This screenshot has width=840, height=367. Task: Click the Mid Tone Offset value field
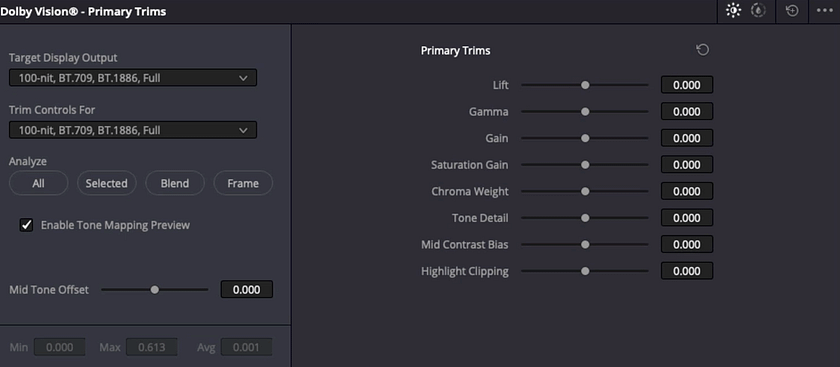[247, 290]
